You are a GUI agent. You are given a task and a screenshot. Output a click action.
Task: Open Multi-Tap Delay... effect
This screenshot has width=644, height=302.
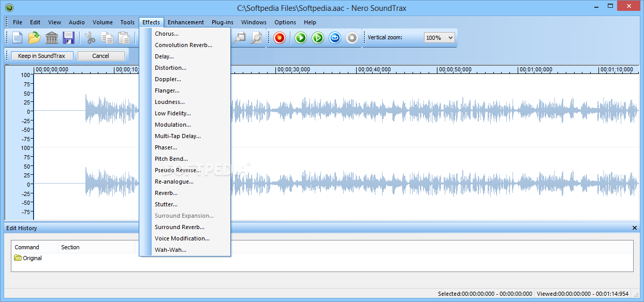[185, 136]
